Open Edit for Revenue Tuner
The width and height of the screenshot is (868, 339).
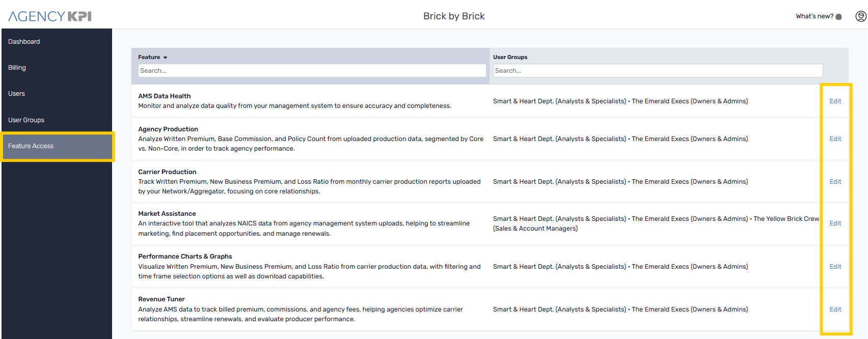(835, 309)
